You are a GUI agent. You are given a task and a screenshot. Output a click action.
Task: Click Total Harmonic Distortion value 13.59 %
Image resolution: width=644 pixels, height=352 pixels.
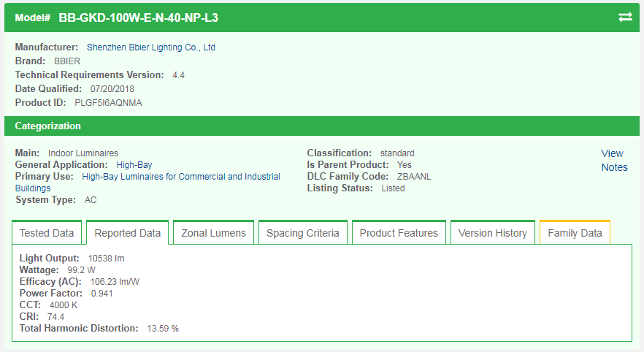(163, 329)
